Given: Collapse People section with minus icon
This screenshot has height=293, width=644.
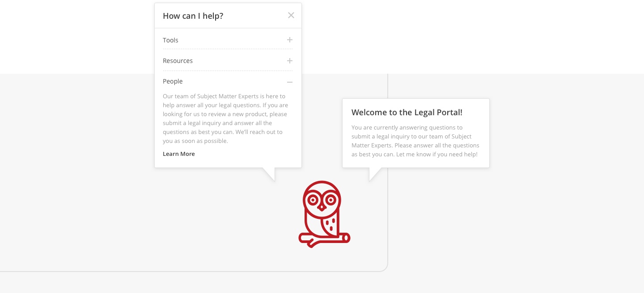Looking at the screenshot, I should pos(290,82).
